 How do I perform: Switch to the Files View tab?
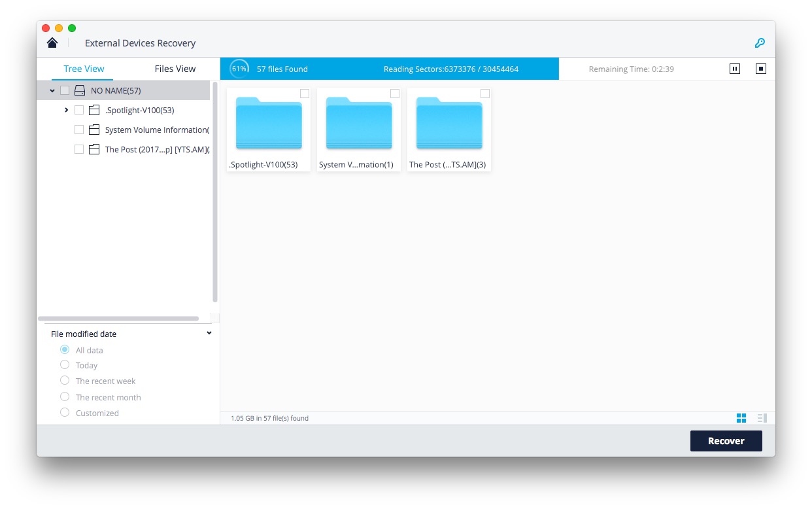175,69
